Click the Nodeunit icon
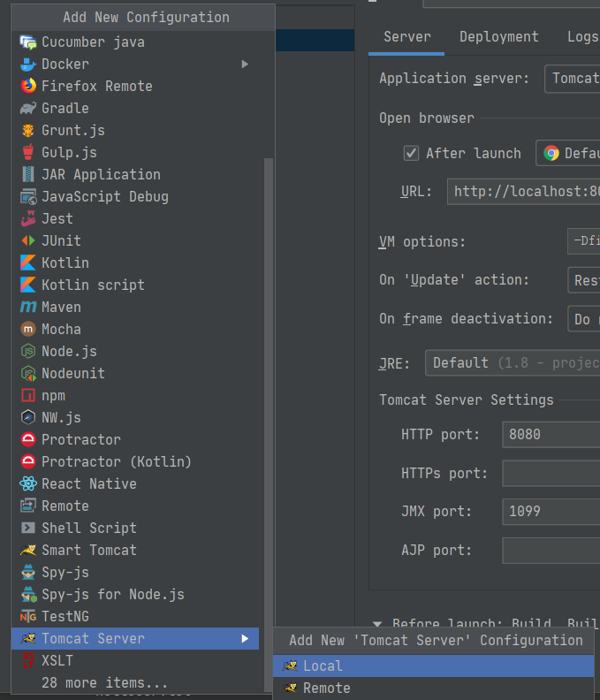The height and width of the screenshot is (700, 600). point(27,374)
